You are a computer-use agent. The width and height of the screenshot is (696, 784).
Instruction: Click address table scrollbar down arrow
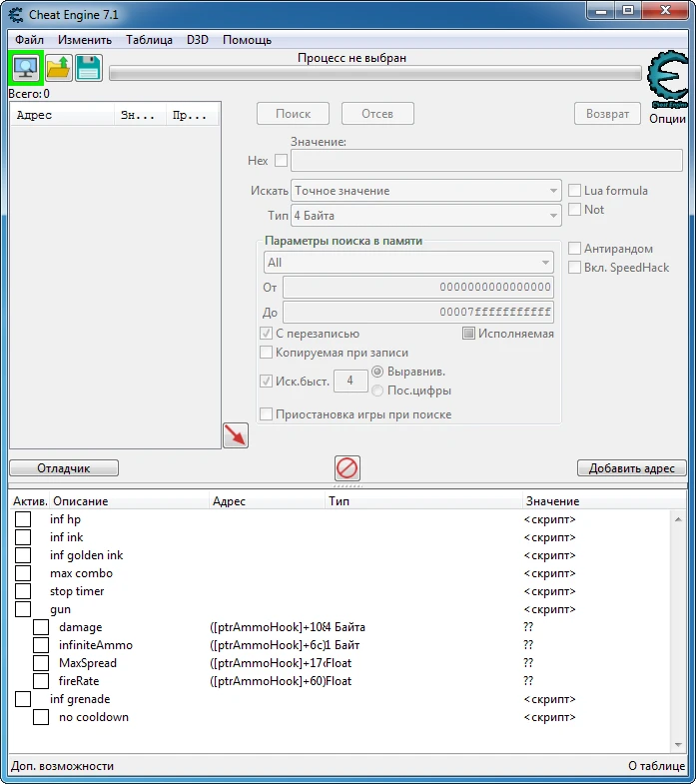point(678,745)
